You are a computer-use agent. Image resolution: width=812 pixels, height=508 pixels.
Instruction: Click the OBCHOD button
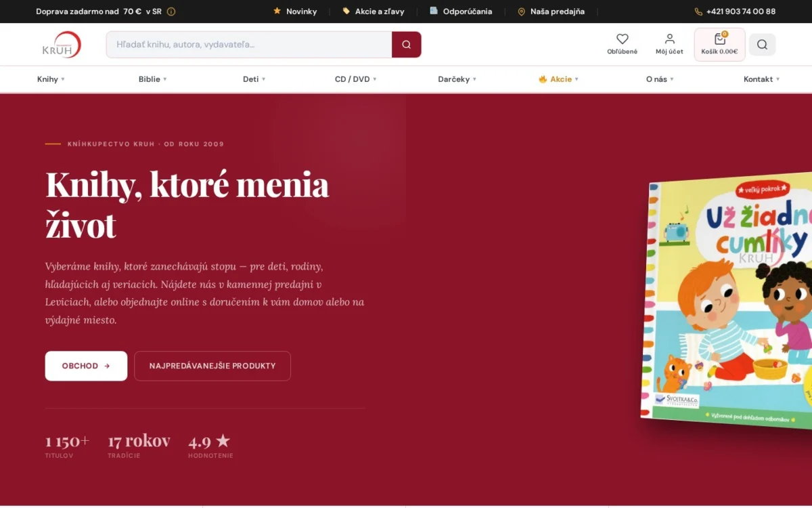[86, 366]
